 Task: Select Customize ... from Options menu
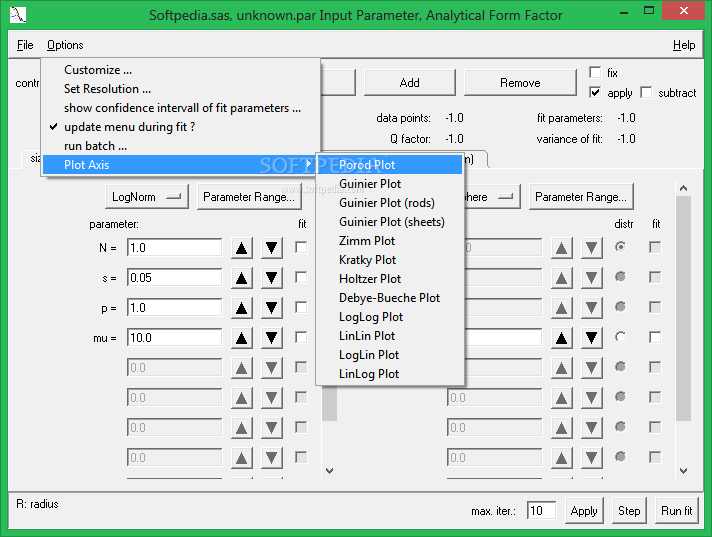[180, 70]
